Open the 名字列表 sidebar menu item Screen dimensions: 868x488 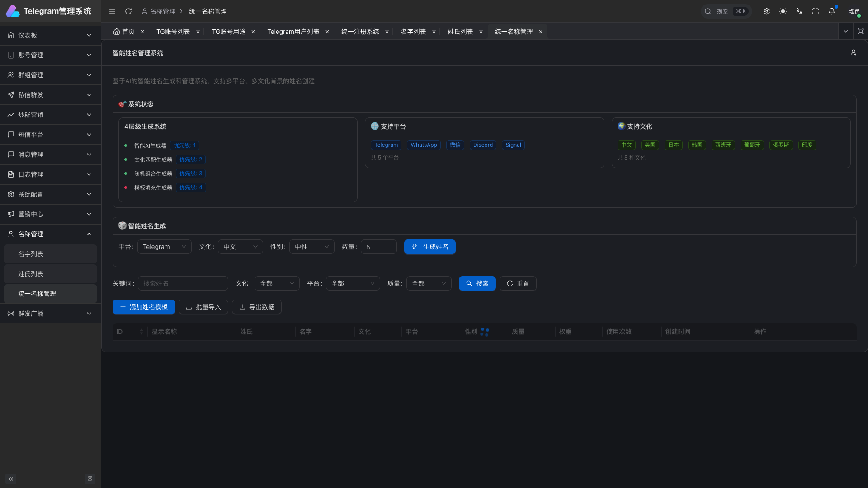tap(31, 254)
